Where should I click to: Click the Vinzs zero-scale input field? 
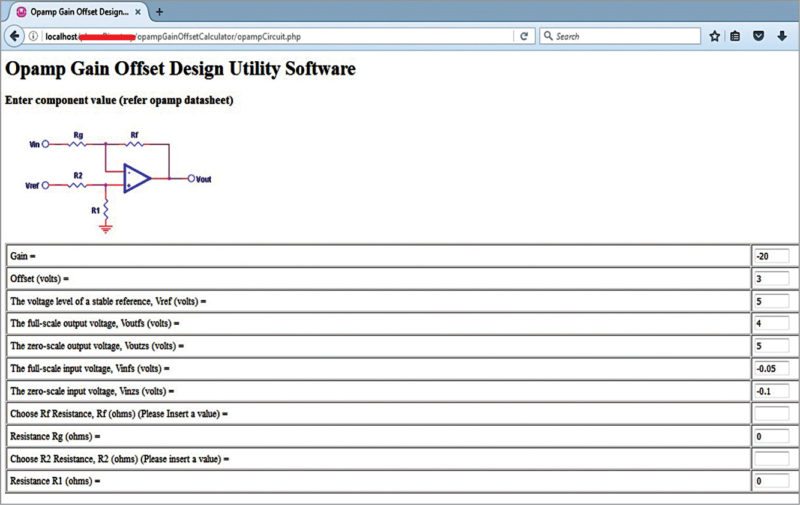[x=771, y=390]
